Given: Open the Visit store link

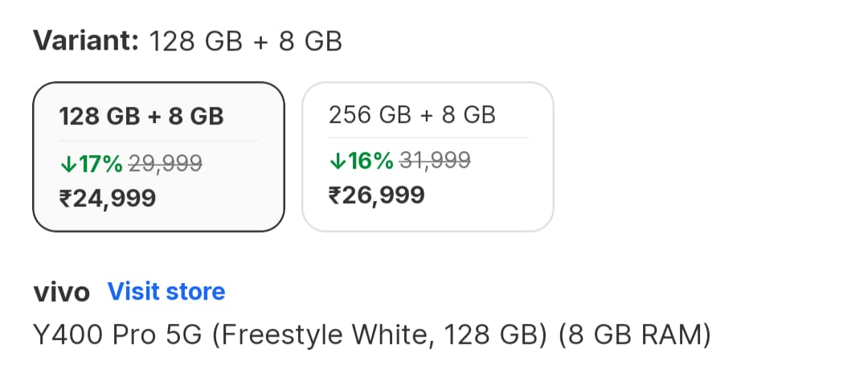Looking at the screenshot, I should click(x=166, y=291).
